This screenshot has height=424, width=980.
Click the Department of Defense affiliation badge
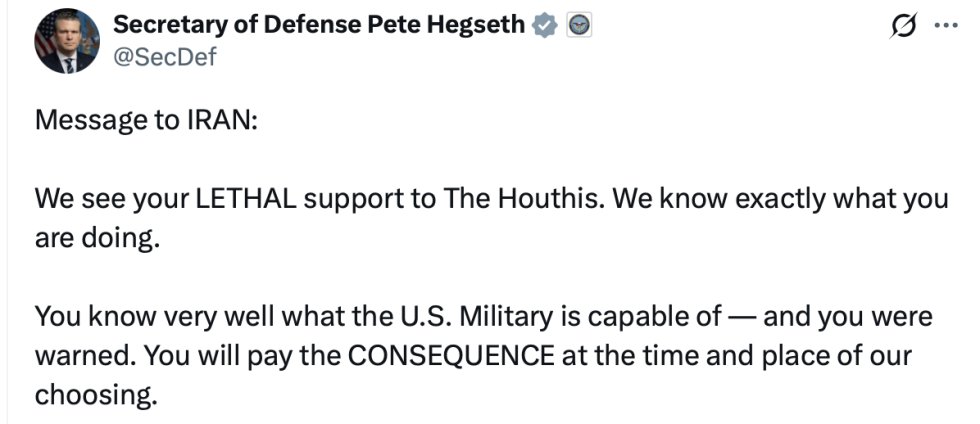[x=579, y=26]
